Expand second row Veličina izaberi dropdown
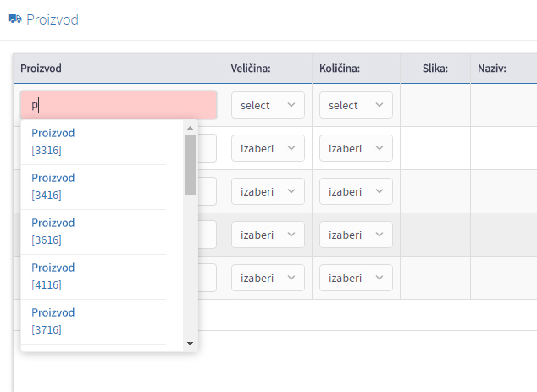Viewport: 537px width, 392px height. point(268,148)
